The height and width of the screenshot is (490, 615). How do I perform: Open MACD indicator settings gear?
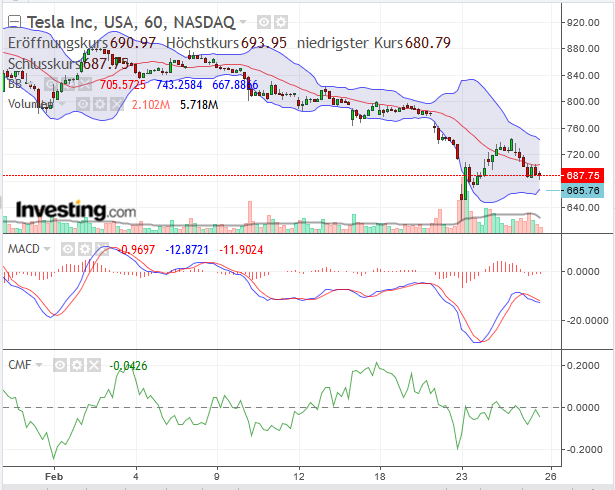click(85, 249)
